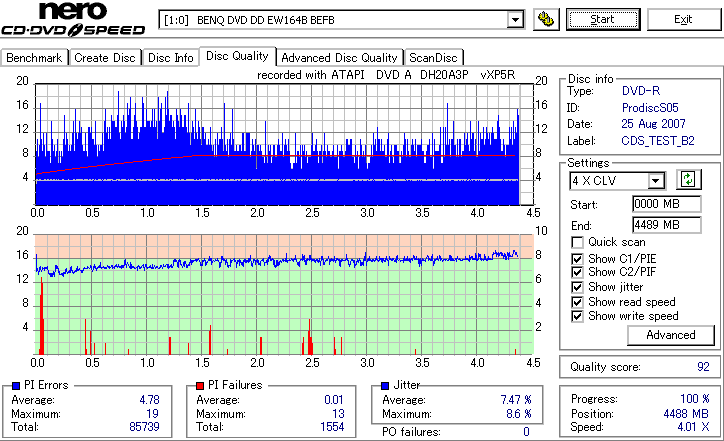This screenshot has width=724, height=441.
Task: Disable the Show jitter checkbox
Action: coord(577,287)
